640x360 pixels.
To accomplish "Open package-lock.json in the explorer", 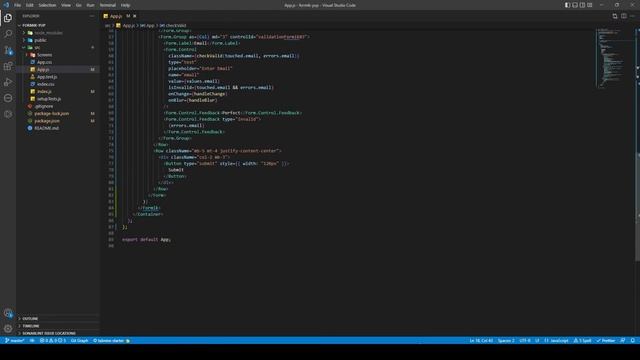I will point(57,113).
